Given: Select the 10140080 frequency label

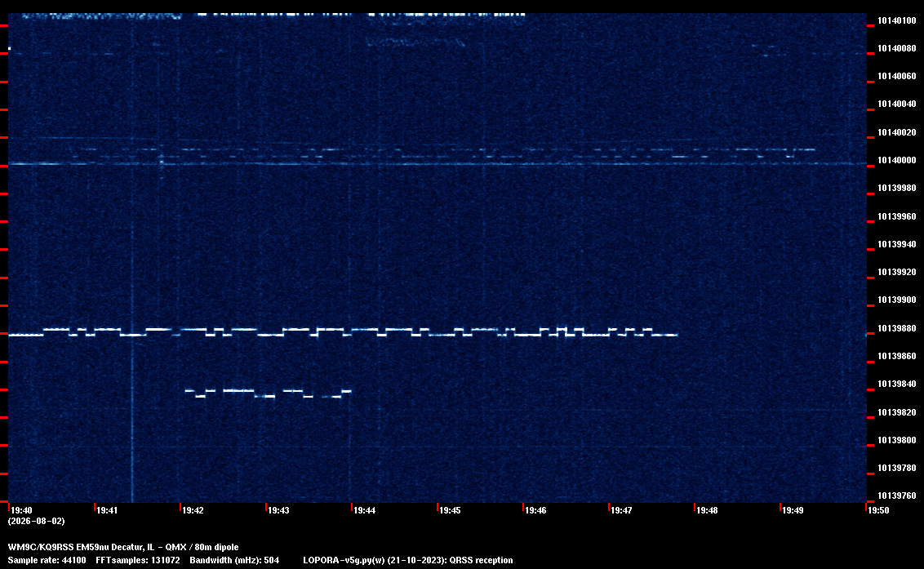Looking at the screenshot, I should coord(896,48).
